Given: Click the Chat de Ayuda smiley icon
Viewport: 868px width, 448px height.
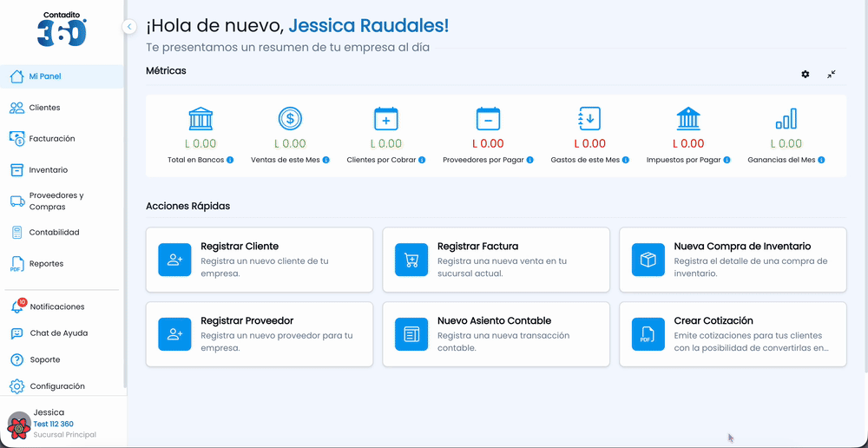Looking at the screenshot, I should (x=17, y=333).
